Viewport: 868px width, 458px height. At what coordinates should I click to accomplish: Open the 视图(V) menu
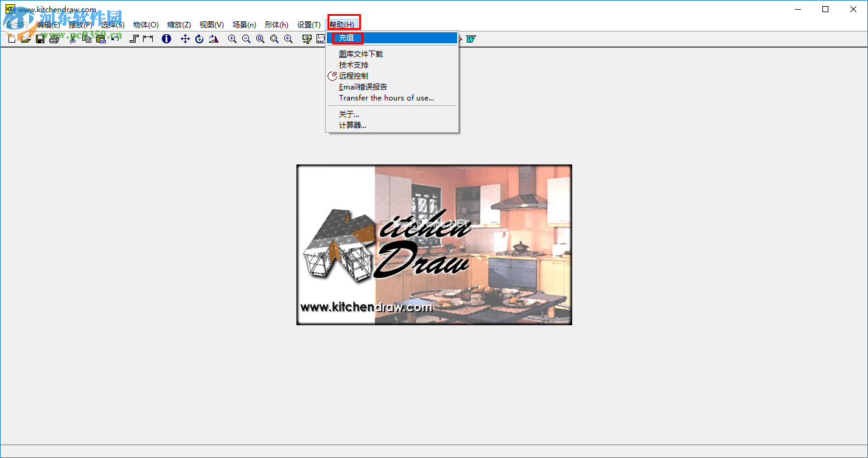pos(212,25)
